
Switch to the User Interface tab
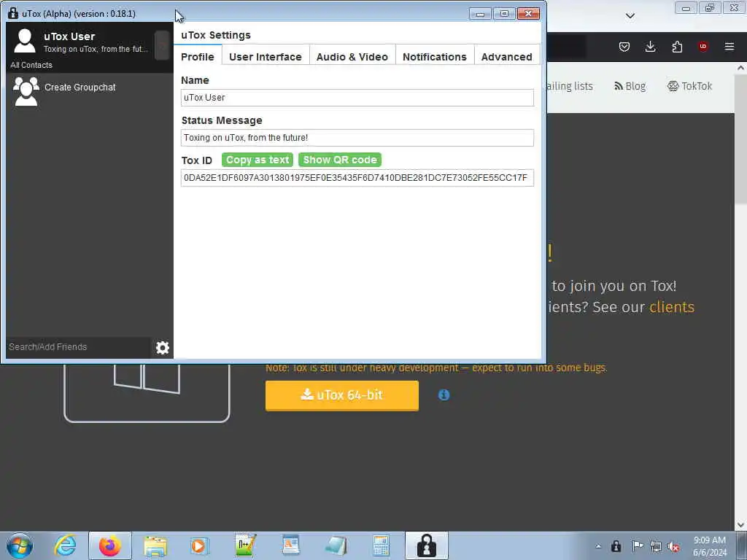click(266, 57)
